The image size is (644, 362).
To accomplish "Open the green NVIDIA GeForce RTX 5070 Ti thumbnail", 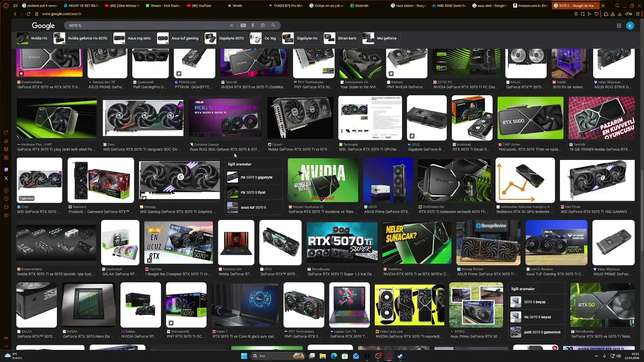I will point(323,180).
